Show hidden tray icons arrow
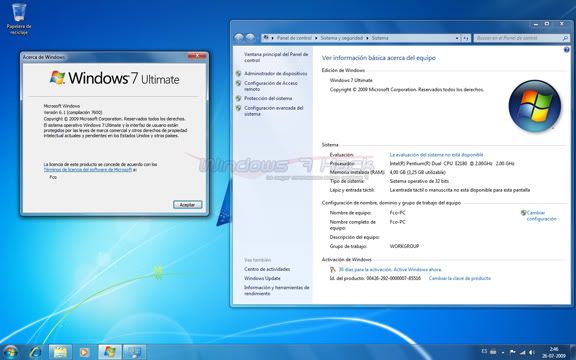576x360 pixels. click(x=503, y=353)
